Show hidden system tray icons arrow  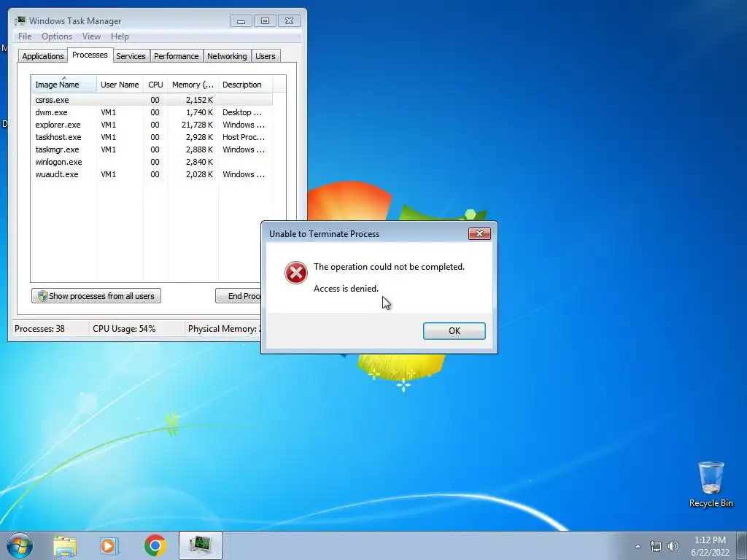click(638, 546)
